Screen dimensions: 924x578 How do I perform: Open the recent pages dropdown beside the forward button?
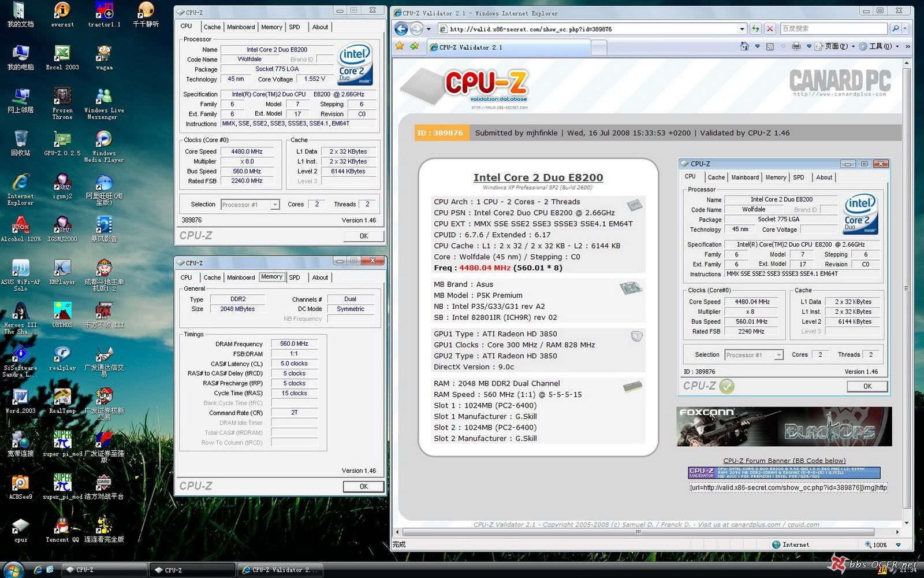click(x=429, y=29)
